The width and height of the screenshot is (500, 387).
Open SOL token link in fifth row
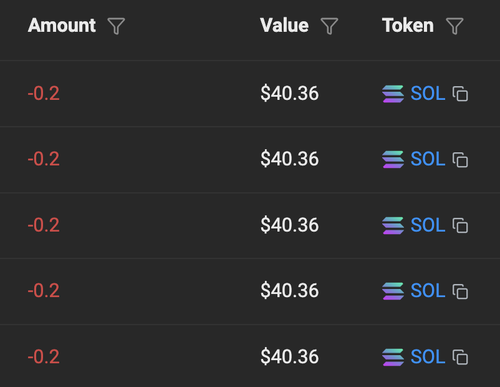tap(428, 357)
